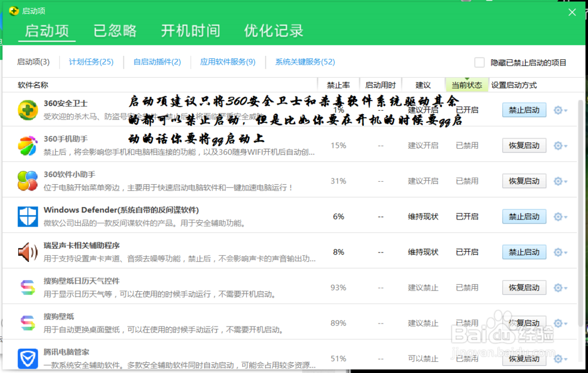Click 禁止启动 for 360安全卫士
Screen dimensions: 588x373
pyautogui.click(x=523, y=109)
